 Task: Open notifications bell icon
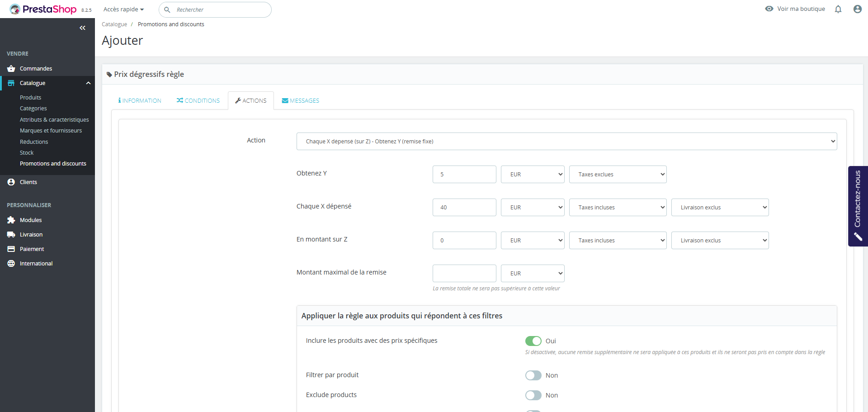click(x=838, y=9)
